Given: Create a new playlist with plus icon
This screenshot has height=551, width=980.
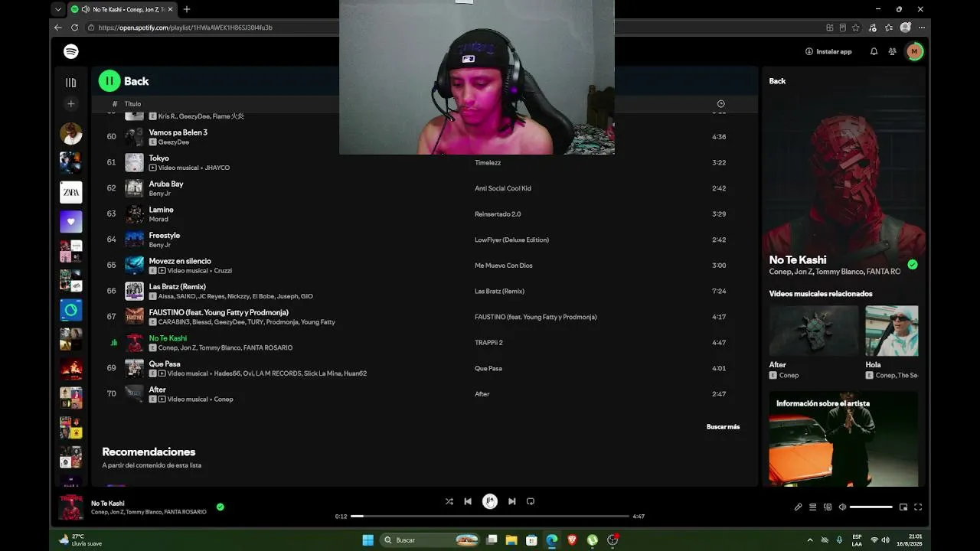Looking at the screenshot, I should [x=71, y=103].
